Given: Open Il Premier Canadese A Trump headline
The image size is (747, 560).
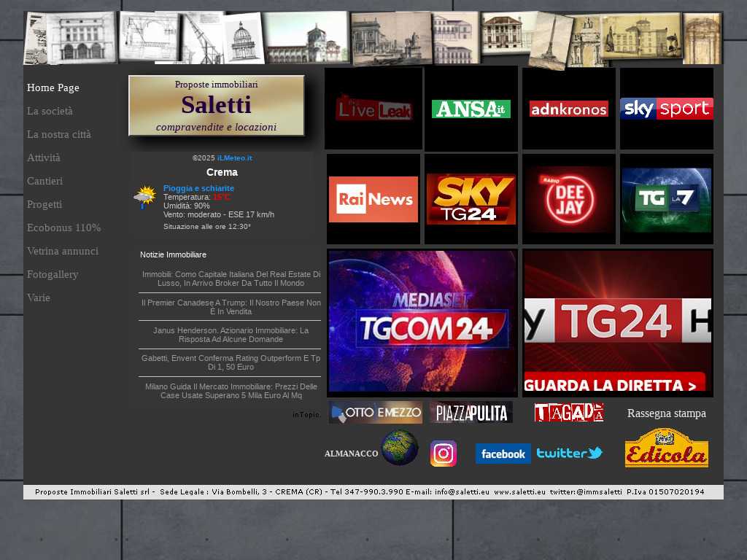Looking at the screenshot, I should [231, 307].
